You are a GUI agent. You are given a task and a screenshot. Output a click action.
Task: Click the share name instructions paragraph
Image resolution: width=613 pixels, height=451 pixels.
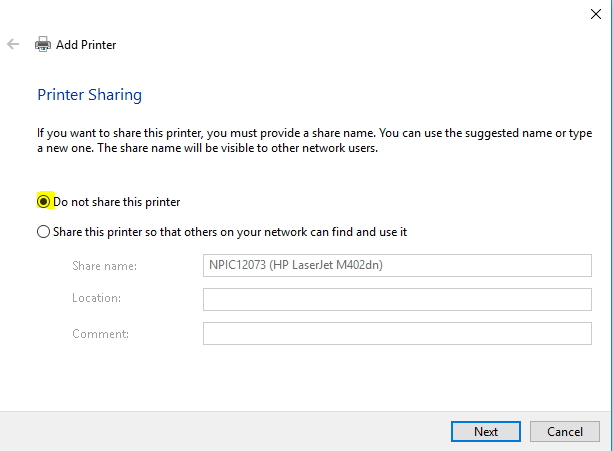click(315, 140)
